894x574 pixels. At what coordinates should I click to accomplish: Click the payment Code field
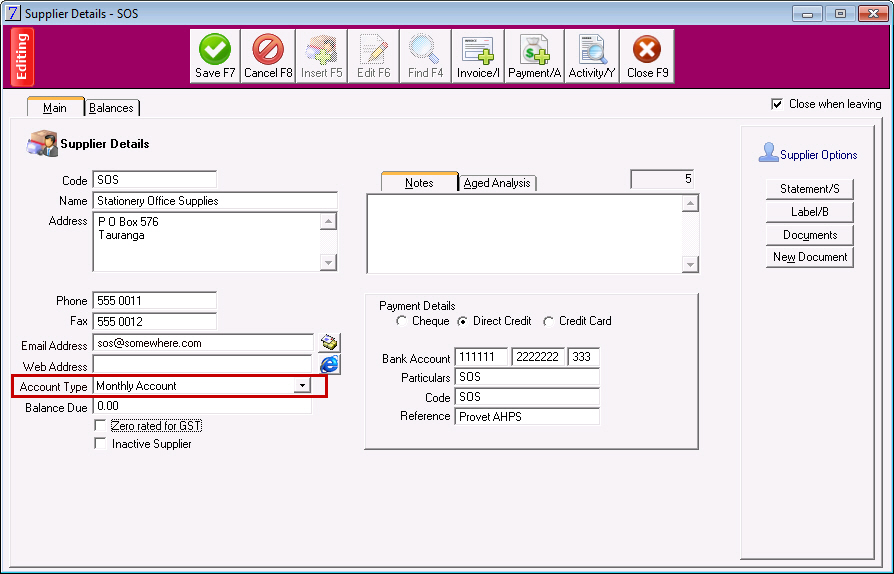pos(527,397)
